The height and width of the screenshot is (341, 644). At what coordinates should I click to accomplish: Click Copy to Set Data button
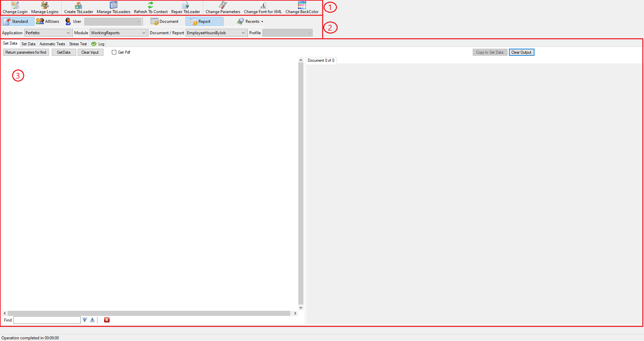489,52
